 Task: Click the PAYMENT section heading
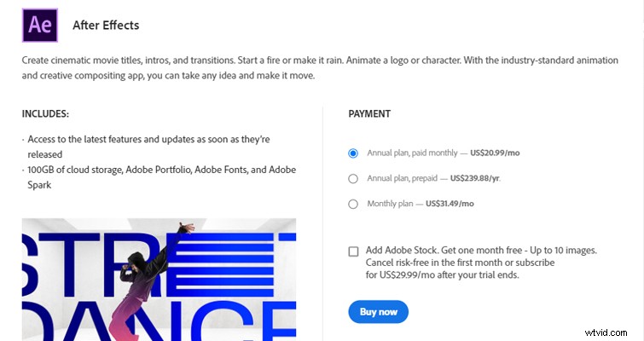coord(369,113)
